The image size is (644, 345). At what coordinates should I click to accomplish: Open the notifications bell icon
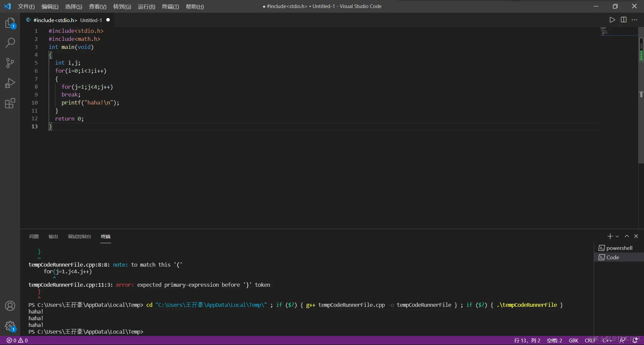[x=635, y=340]
